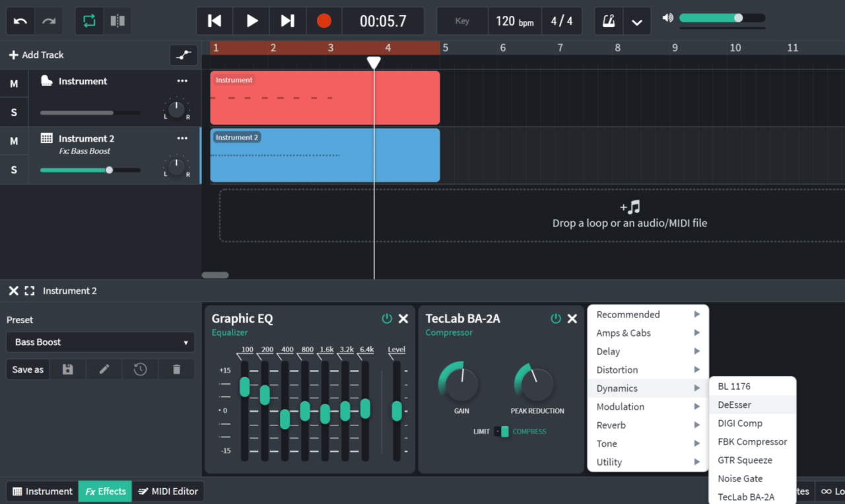The width and height of the screenshot is (845, 504).
Task: Rename the preset with the pencil icon
Action: 104,369
